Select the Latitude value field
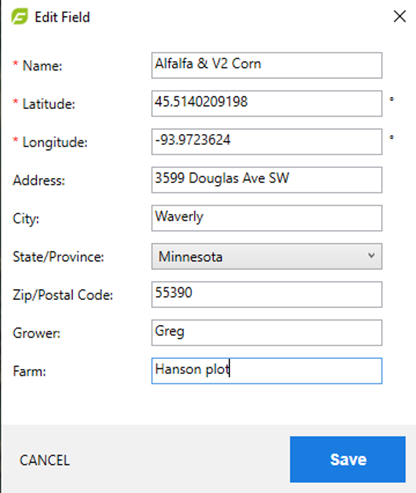 [x=267, y=103]
